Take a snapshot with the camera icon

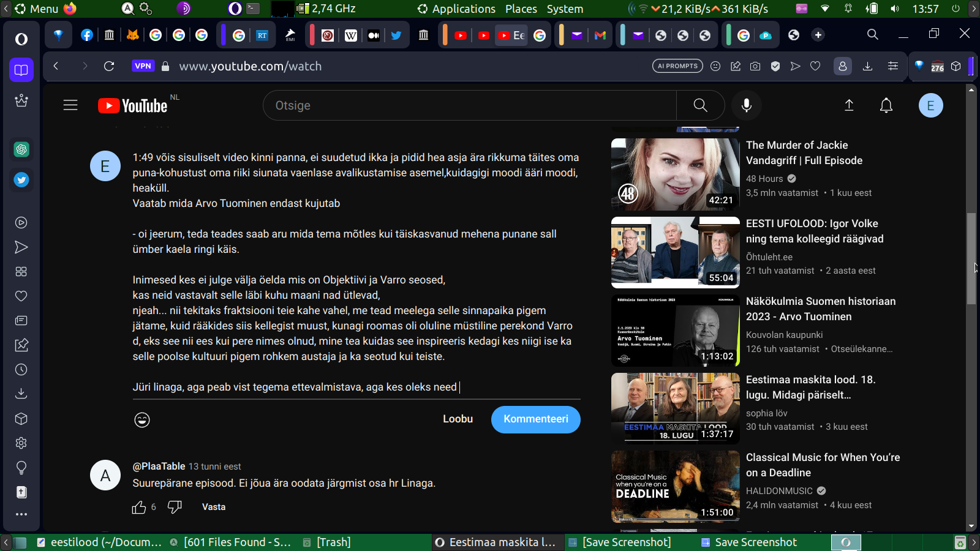[755, 66]
